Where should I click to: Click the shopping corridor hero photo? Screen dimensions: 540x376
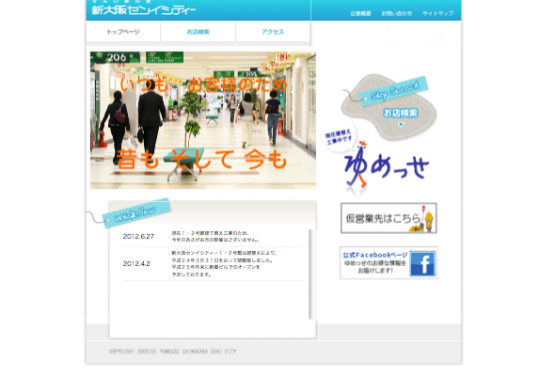coord(203,120)
